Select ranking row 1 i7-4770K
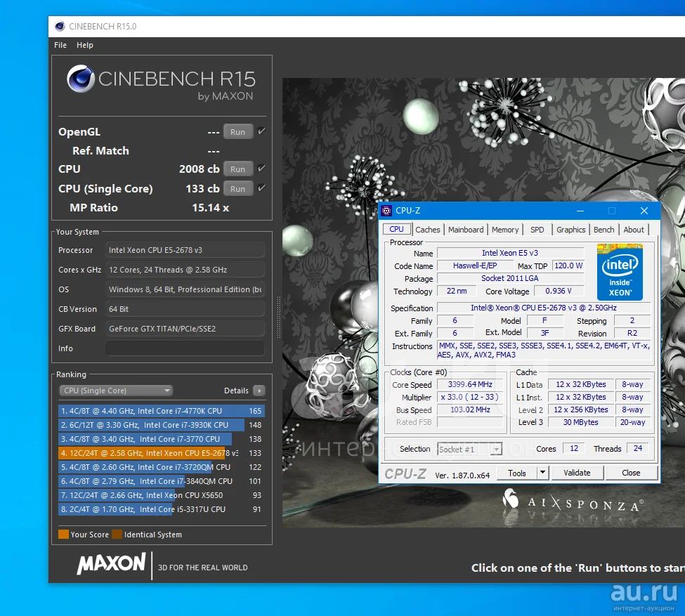This screenshot has width=685, height=616. [x=162, y=411]
